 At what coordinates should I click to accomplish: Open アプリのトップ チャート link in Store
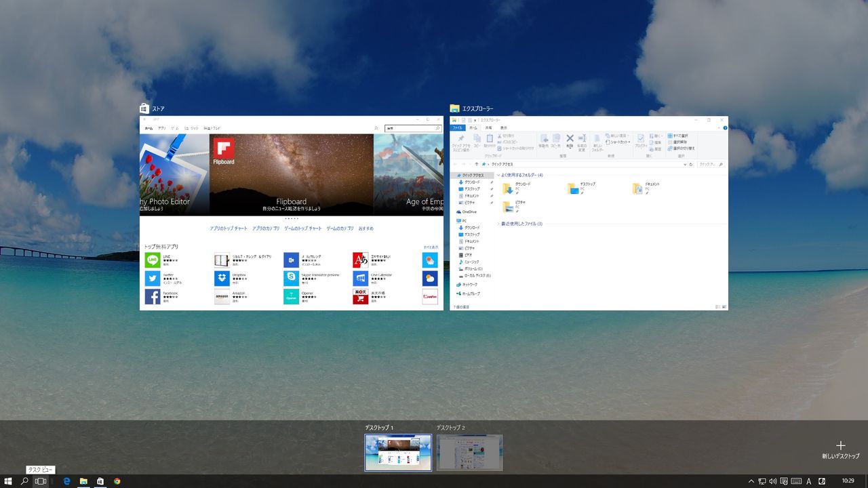point(229,228)
